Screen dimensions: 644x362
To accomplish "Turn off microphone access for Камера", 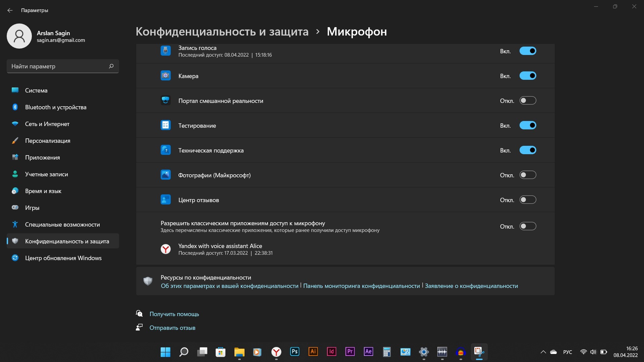I will coord(528,76).
